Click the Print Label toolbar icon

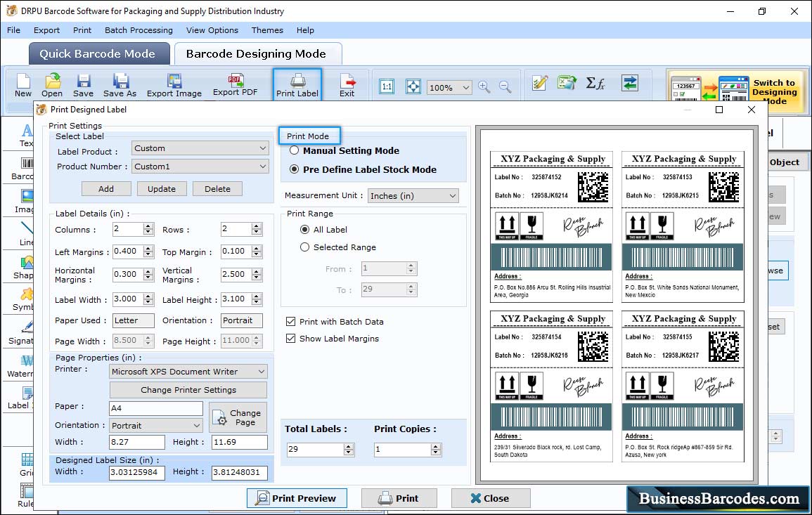pos(297,84)
